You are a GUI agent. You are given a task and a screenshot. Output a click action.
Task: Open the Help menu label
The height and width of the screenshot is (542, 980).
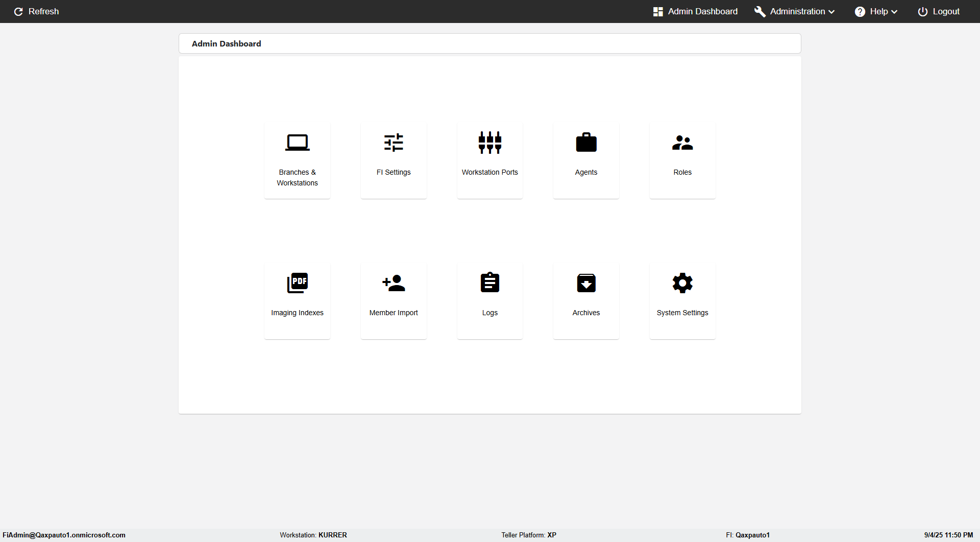coord(879,11)
